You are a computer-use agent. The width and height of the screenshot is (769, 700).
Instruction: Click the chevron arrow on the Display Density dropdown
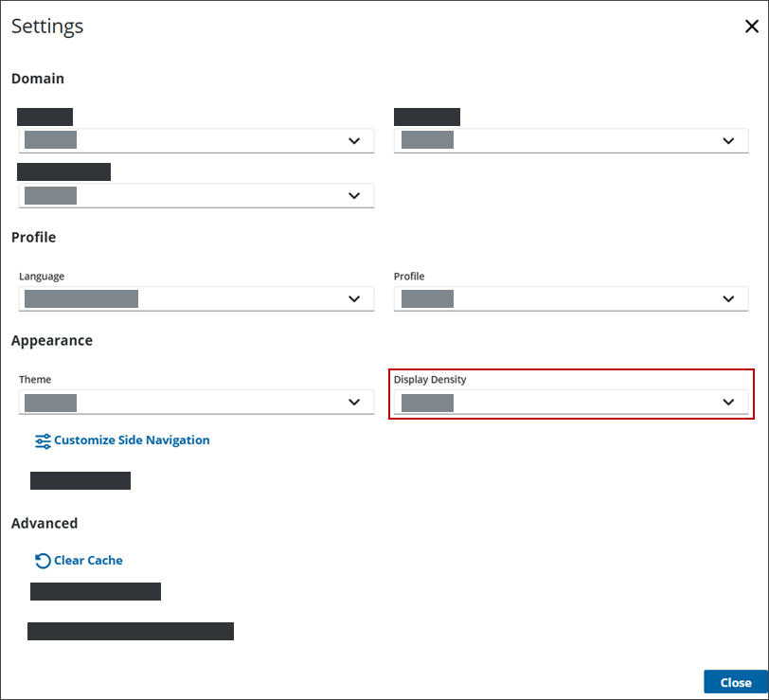tap(728, 403)
